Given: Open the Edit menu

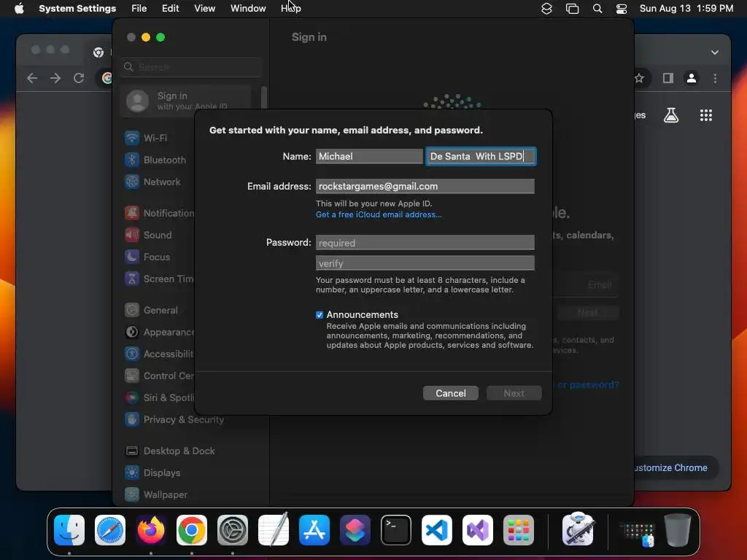Looking at the screenshot, I should (x=170, y=9).
